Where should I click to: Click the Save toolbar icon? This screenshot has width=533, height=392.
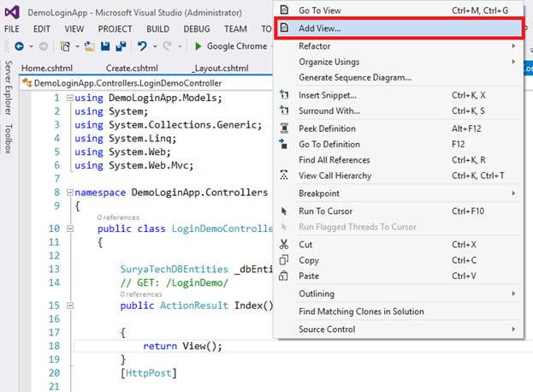pos(105,46)
